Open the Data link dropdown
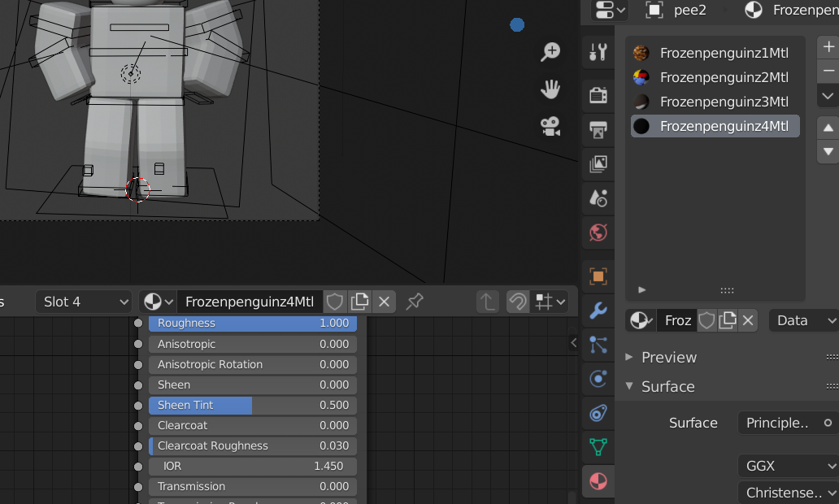 tap(804, 320)
